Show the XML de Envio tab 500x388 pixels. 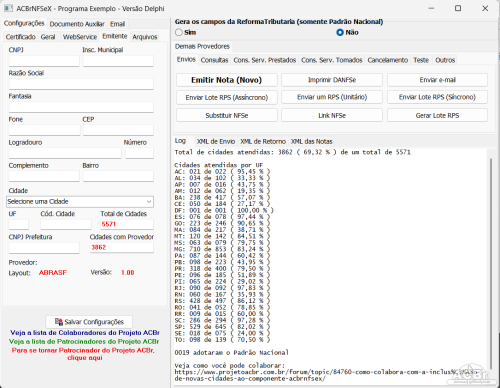[216, 142]
